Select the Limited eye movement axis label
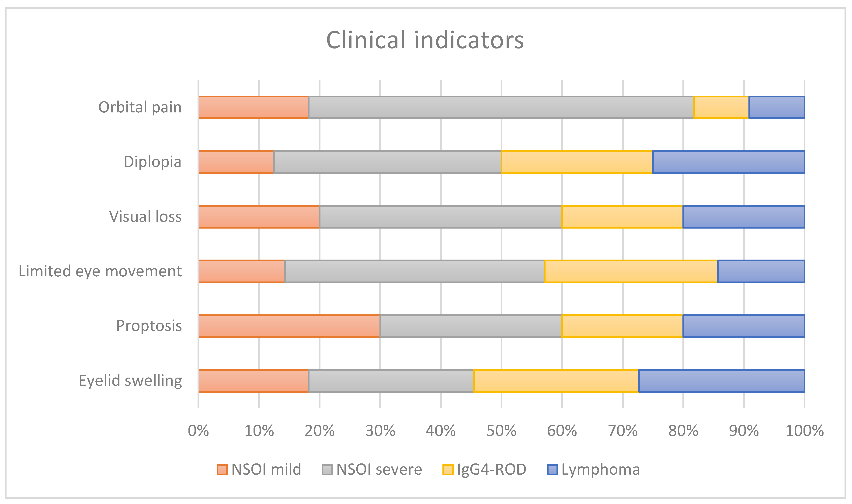 point(100,271)
